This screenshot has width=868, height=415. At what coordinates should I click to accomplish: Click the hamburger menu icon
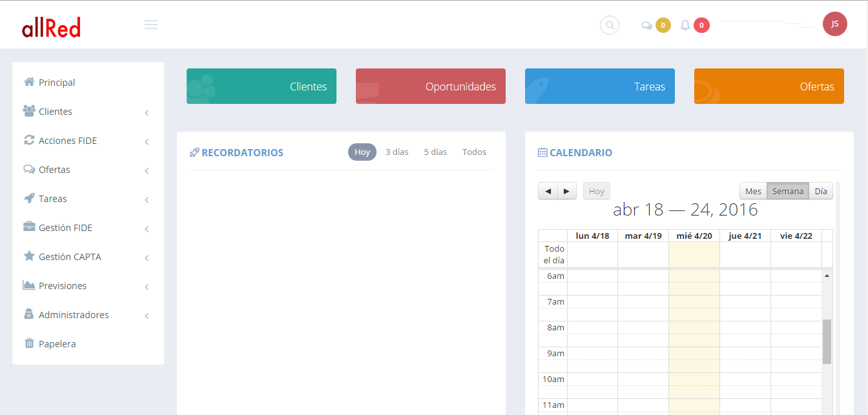[x=151, y=25]
